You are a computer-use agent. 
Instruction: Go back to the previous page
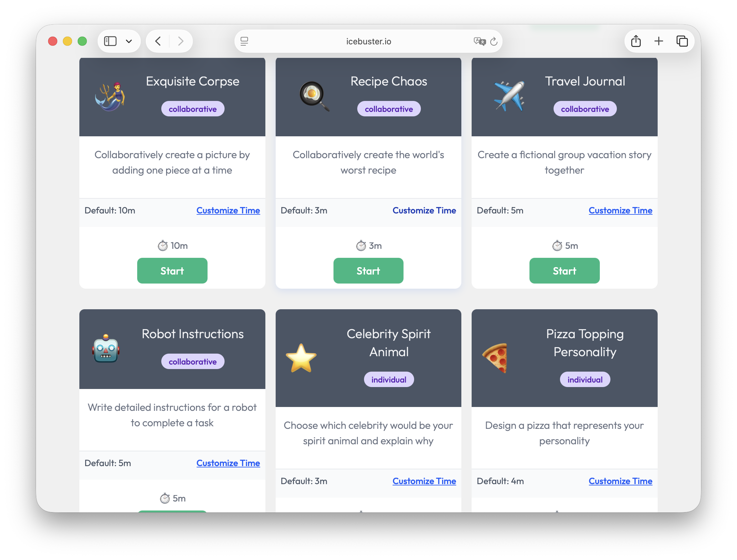[158, 41]
